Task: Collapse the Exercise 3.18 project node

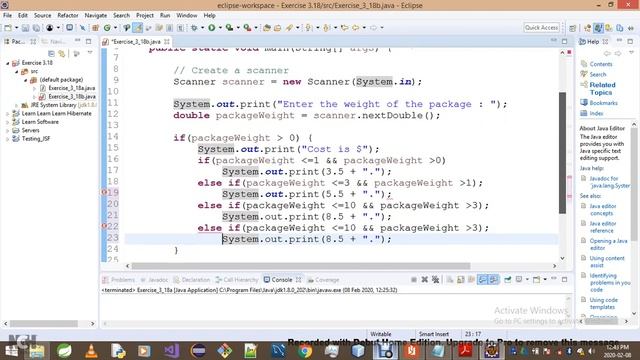Action: coord(7,63)
